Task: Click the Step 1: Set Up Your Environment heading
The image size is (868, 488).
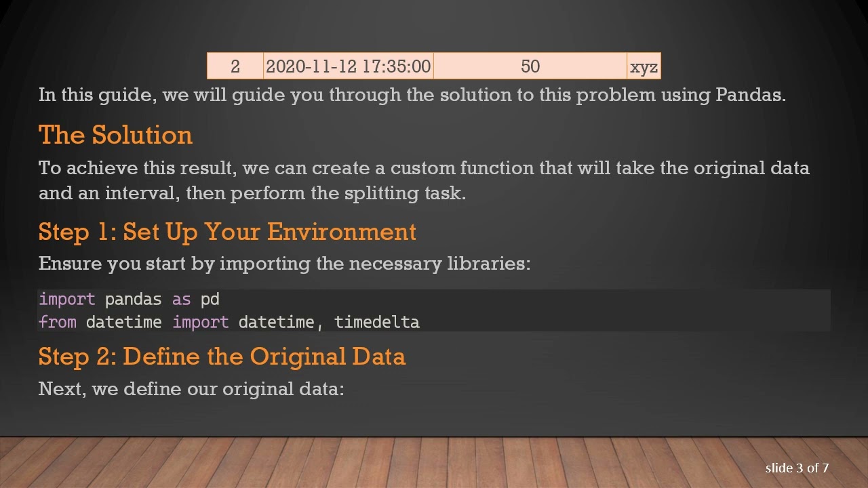Action: pyautogui.click(x=227, y=232)
